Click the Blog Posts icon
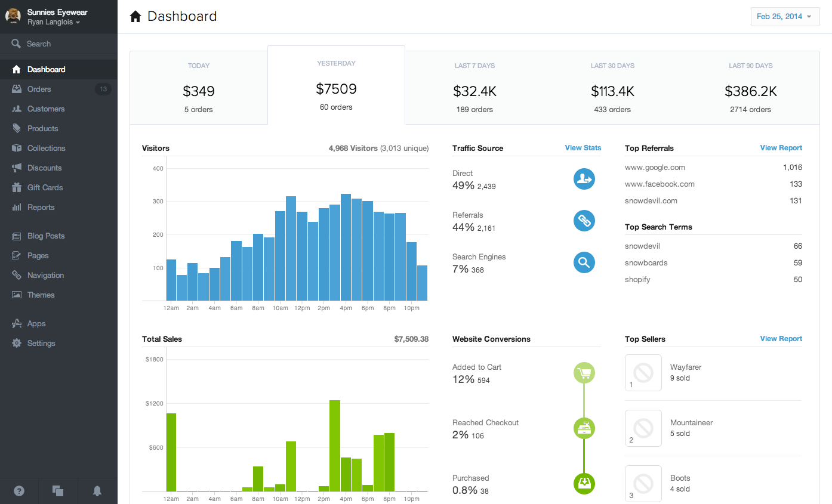Screen dimensions: 832x504 click(16, 236)
